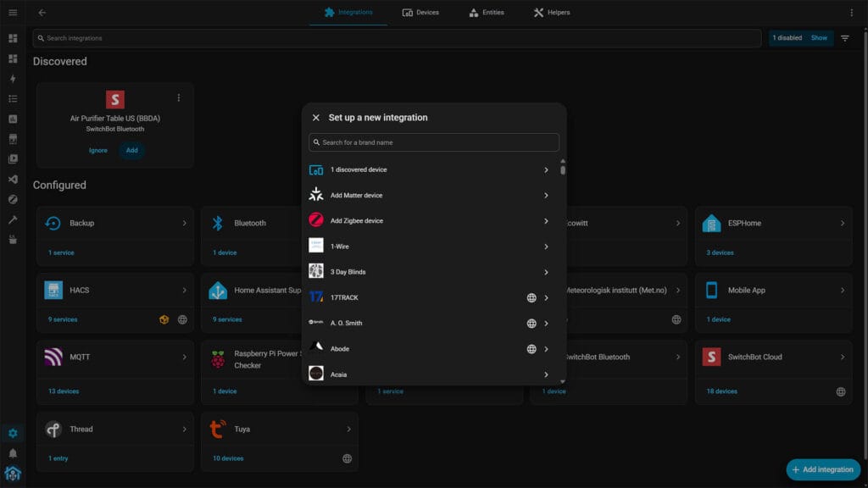The width and height of the screenshot is (868, 488).
Task: Click the SwitchBot Cloud icon
Action: coord(711,357)
